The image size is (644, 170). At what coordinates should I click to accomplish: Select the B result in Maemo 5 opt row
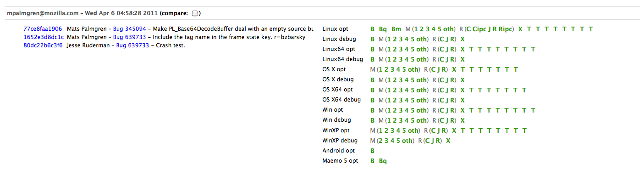click(373, 161)
